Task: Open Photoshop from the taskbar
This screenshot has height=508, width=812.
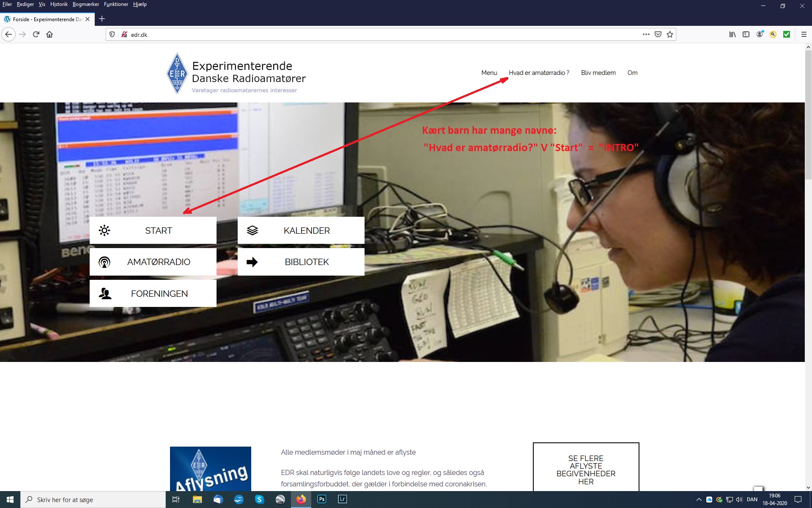Action: coord(322,499)
